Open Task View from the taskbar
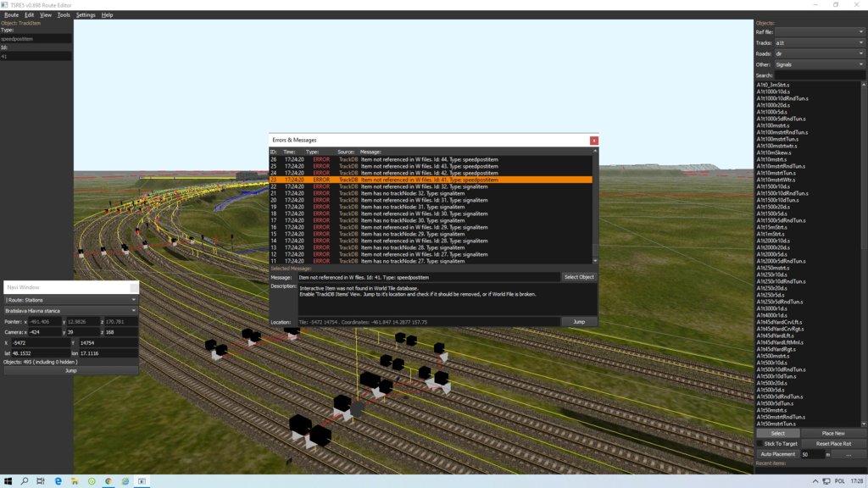Image resolution: width=868 pixels, height=488 pixels. 42,480
